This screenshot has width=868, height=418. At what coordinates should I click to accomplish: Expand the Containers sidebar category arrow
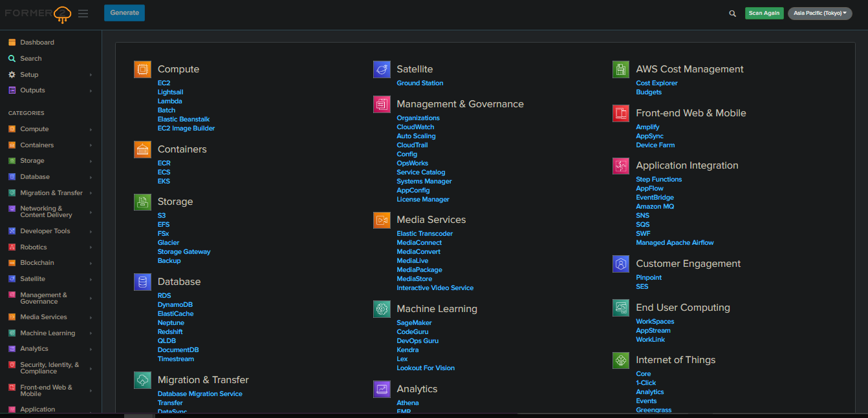pyautogui.click(x=91, y=145)
